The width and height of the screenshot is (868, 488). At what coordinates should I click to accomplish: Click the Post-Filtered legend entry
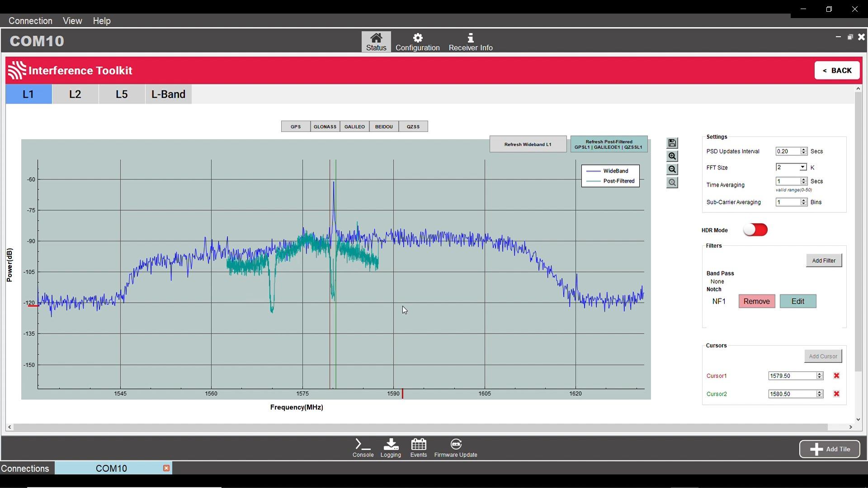point(610,181)
